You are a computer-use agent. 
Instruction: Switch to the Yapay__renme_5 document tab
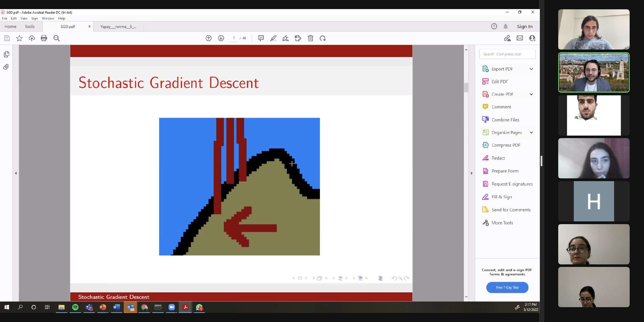tap(118, 27)
